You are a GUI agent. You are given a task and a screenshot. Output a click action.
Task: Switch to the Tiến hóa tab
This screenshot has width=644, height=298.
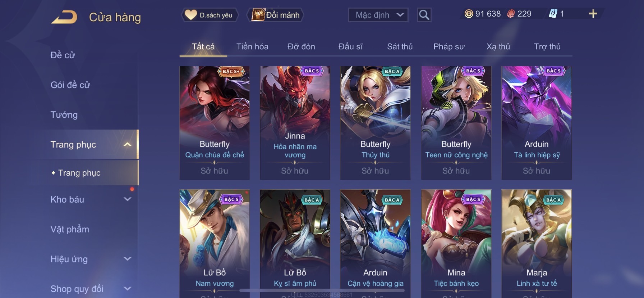click(252, 46)
